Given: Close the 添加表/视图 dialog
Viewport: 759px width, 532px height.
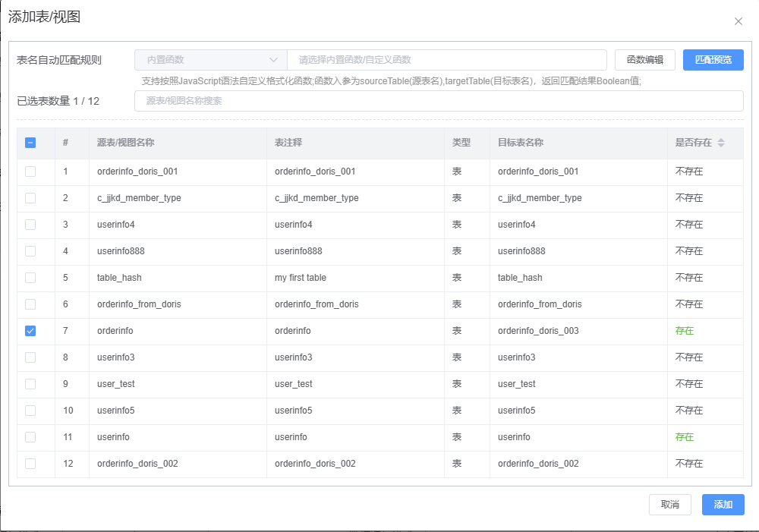Looking at the screenshot, I should click(738, 21).
